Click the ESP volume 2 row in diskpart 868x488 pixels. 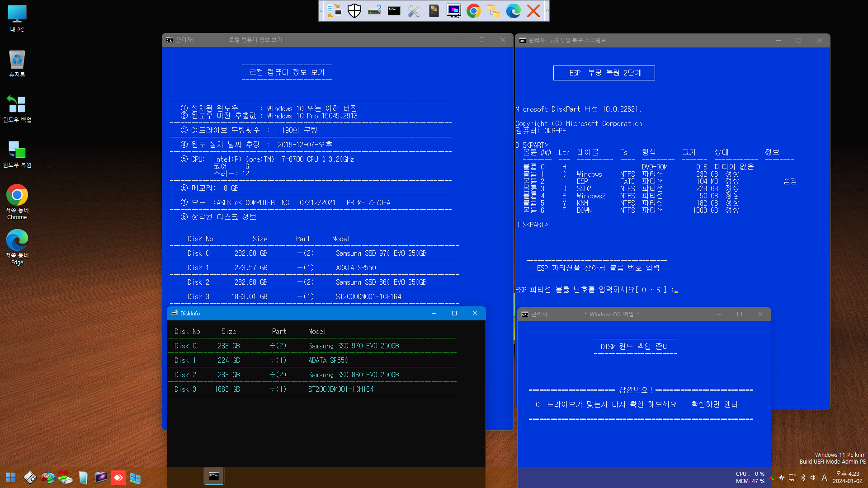(x=660, y=181)
